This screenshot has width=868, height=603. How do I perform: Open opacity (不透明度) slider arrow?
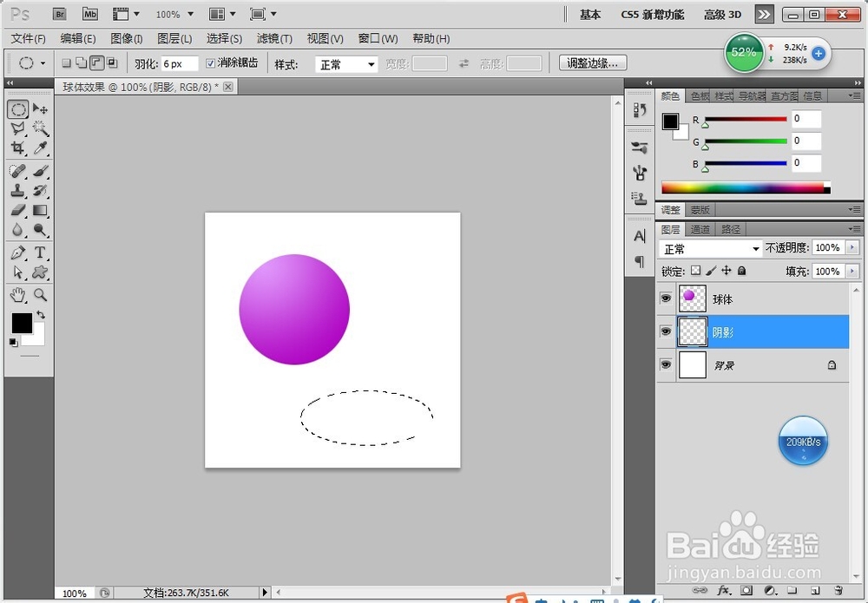coord(852,248)
